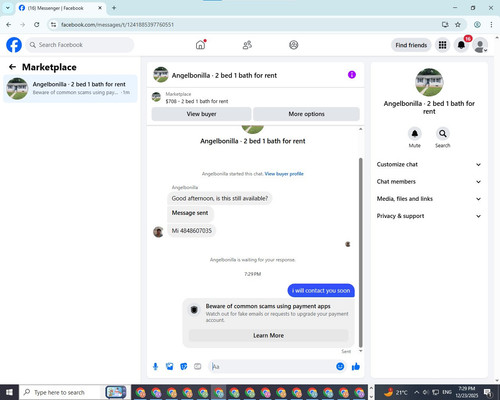Expand the Customize chat section
Viewport: 500px width, 400px height.
[429, 164]
